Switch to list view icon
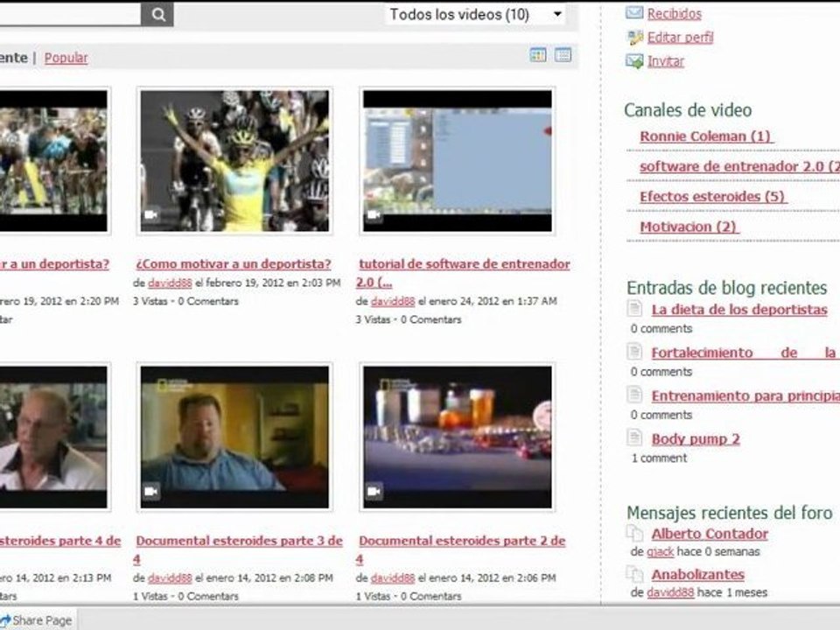 pyautogui.click(x=563, y=54)
